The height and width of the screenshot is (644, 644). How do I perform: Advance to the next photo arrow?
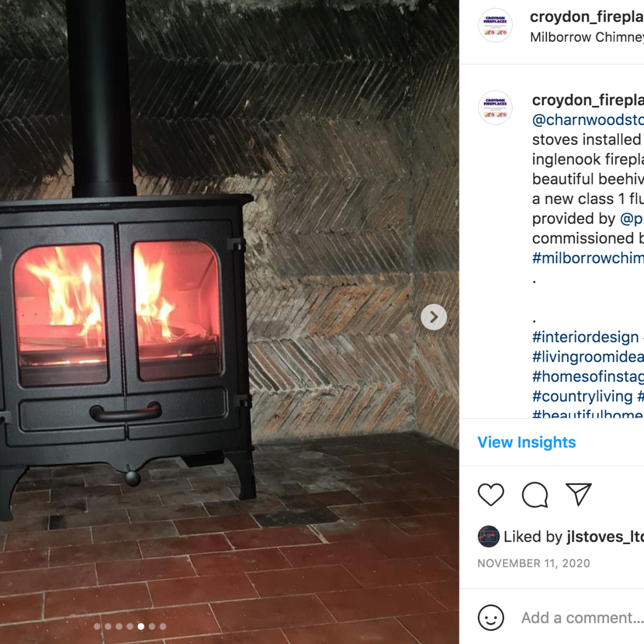tap(434, 317)
